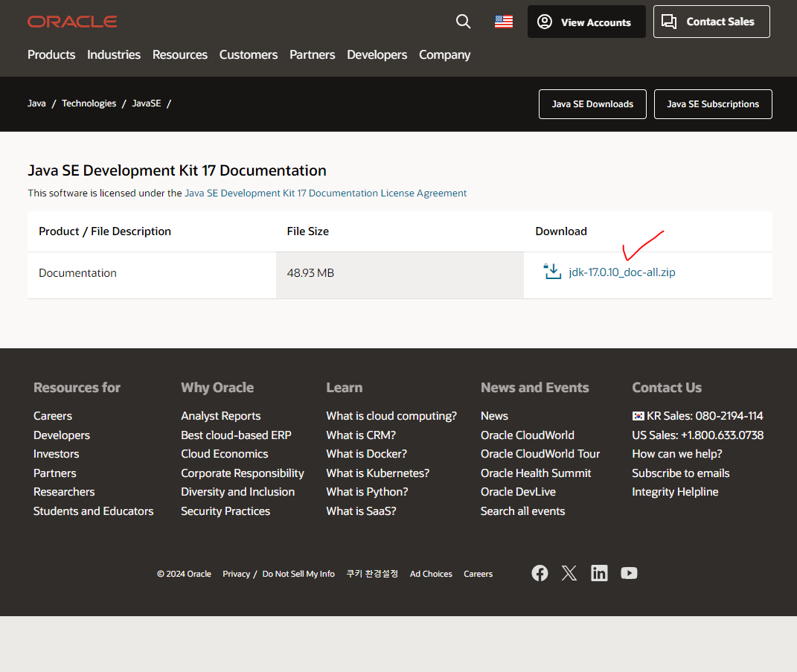
Task: Open the Subscribe to emails link
Action: pos(681,473)
